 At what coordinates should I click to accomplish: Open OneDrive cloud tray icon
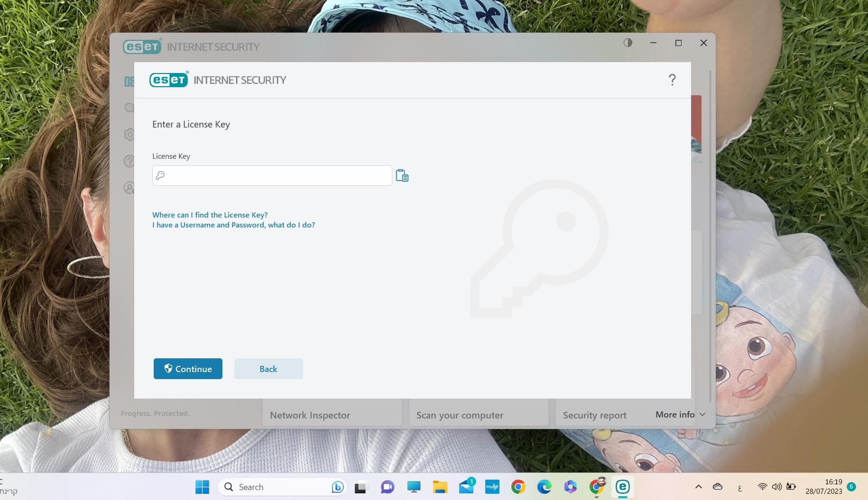pyautogui.click(x=718, y=487)
